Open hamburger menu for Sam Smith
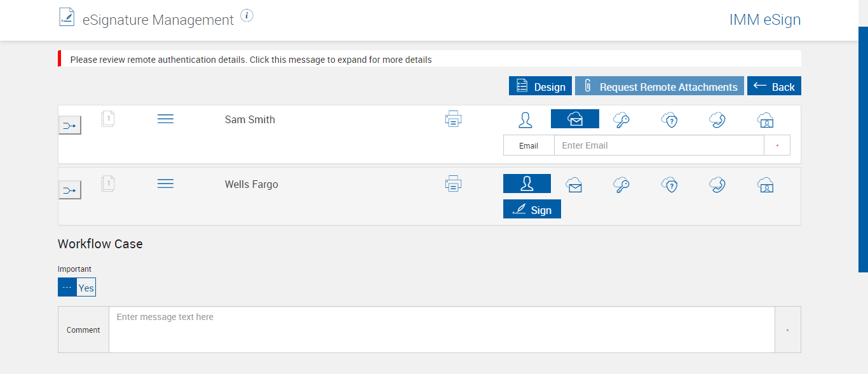868x374 pixels. [165, 119]
